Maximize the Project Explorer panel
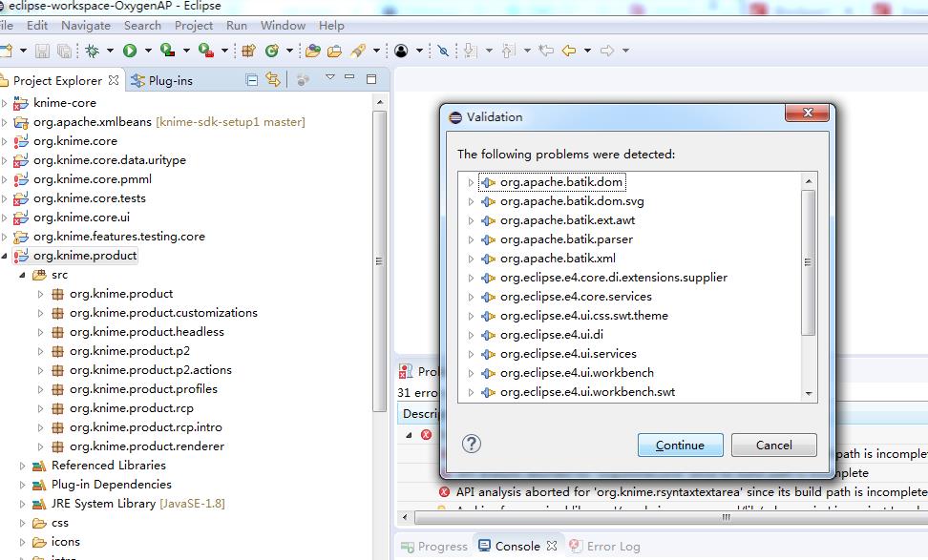The image size is (928, 560). 371,79
